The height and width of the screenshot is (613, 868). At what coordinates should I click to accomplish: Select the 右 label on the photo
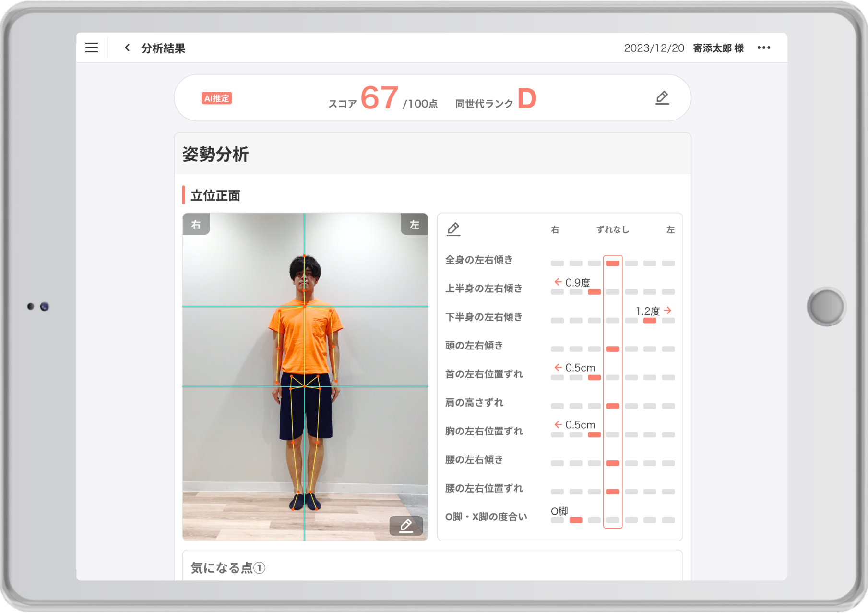[196, 224]
